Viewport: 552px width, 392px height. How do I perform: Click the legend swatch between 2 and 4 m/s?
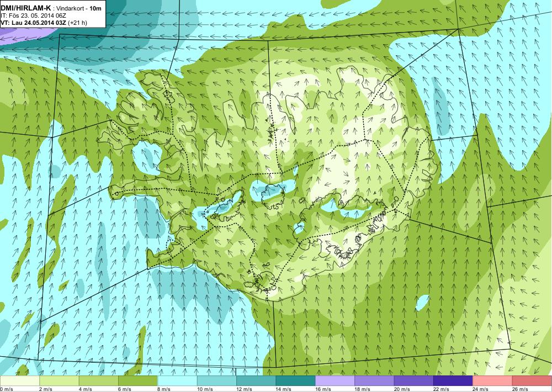(59, 381)
